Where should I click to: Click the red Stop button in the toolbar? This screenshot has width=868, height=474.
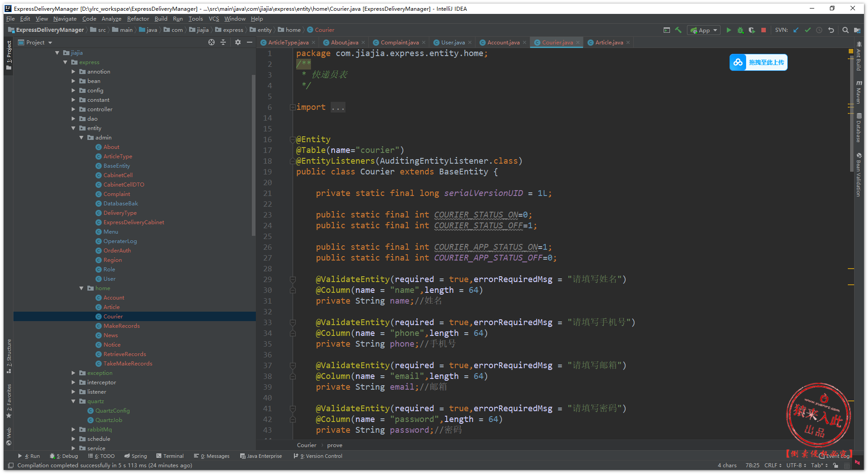point(764,30)
